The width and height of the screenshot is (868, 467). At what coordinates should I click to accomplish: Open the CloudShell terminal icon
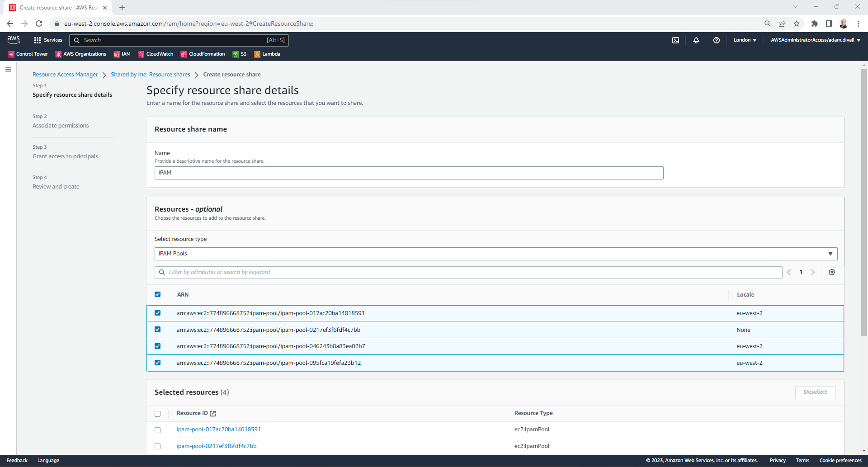click(675, 40)
